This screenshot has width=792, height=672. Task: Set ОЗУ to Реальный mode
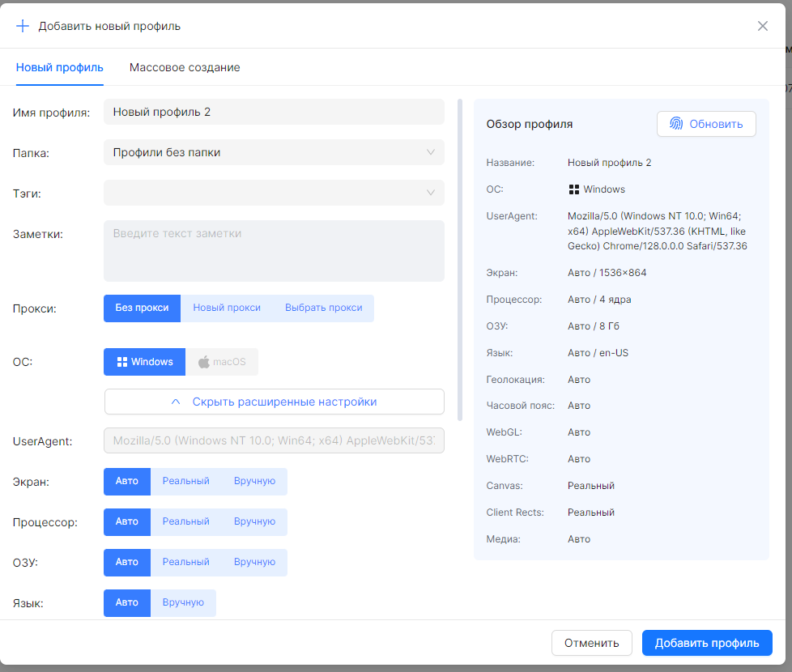pyautogui.click(x=185, y=562)
